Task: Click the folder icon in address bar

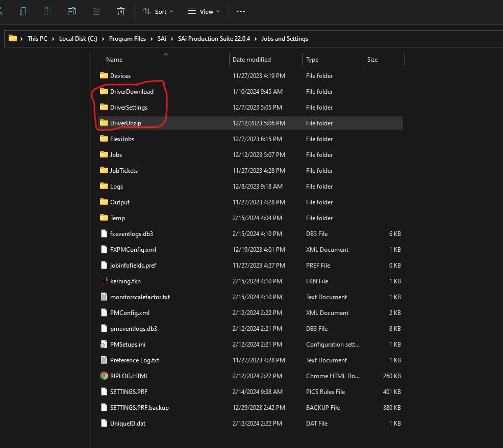Action: tap(13, 38)
